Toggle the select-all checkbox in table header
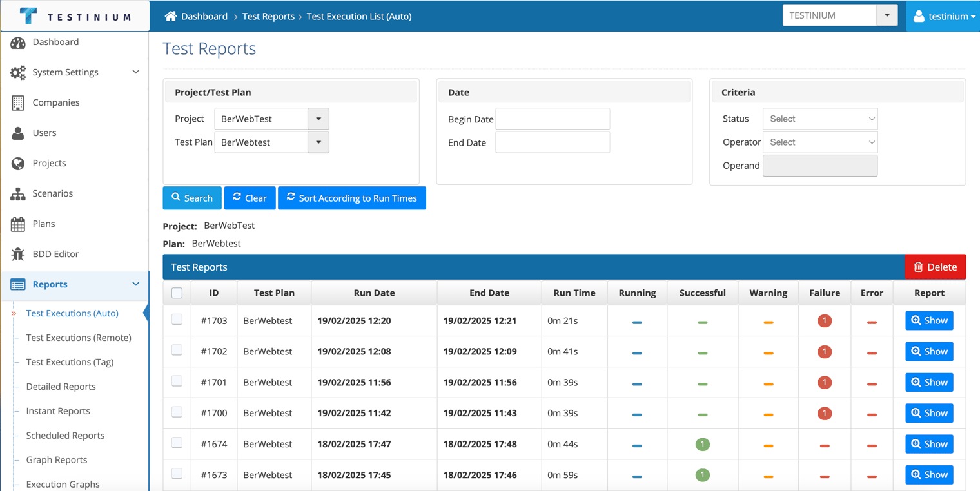The width and height of the screenshot is (980, 491). point(177,293)
